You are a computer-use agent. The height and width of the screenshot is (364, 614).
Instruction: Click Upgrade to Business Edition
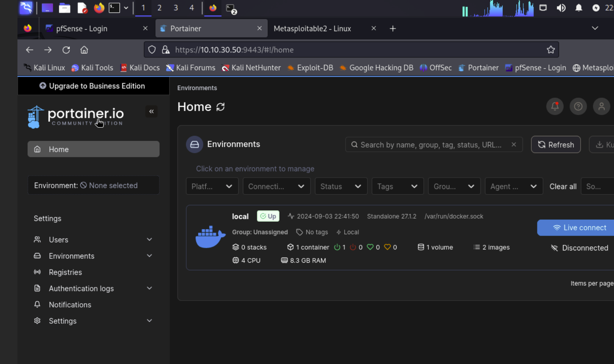coord(93,86)
